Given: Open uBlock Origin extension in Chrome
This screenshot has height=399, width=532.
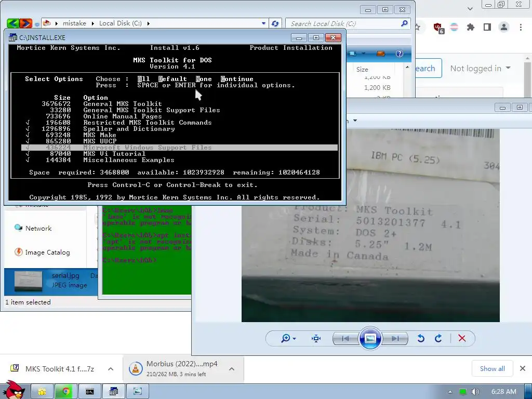Looking at the screenshot, I should coord(438,28).
